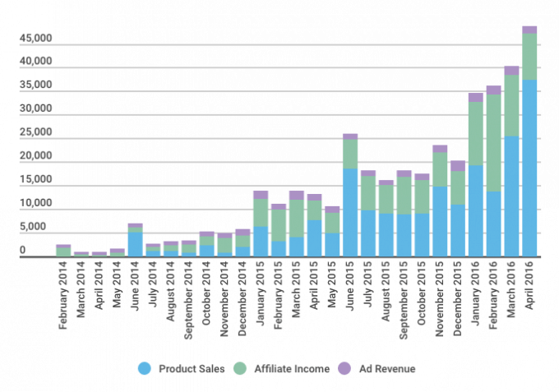The image size is (559, 392).
Task: Click the June 2014 blue Product Sales bar
Action: tap(135, 244)
